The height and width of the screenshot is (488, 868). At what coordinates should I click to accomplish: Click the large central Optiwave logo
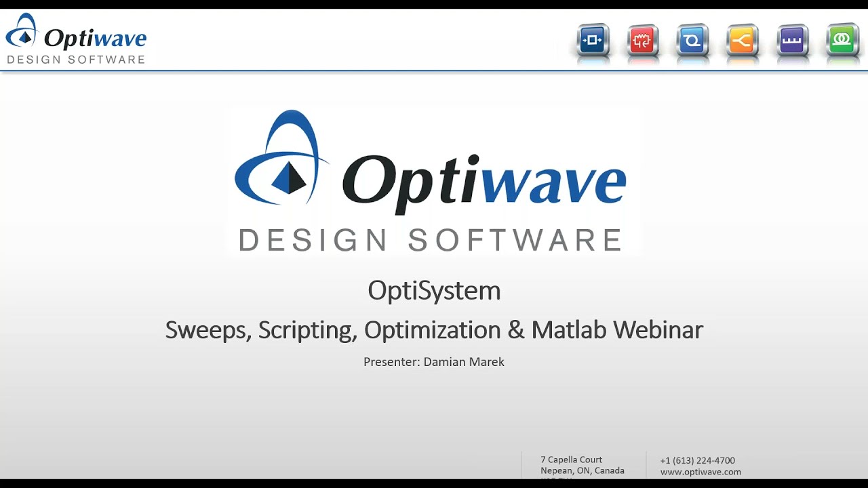[430, 182]
